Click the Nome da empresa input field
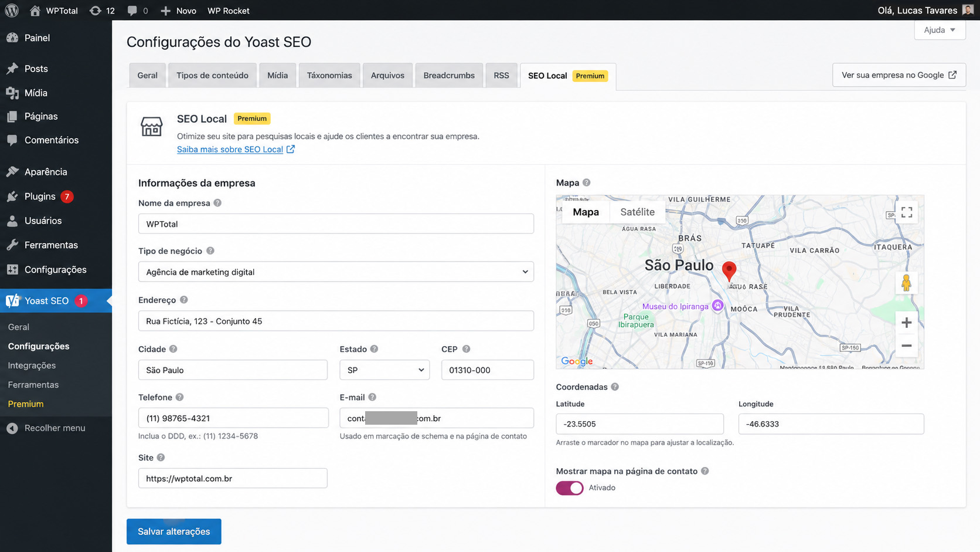The height and width of the screenshot is (552, 980). click(x=336, y=224)
